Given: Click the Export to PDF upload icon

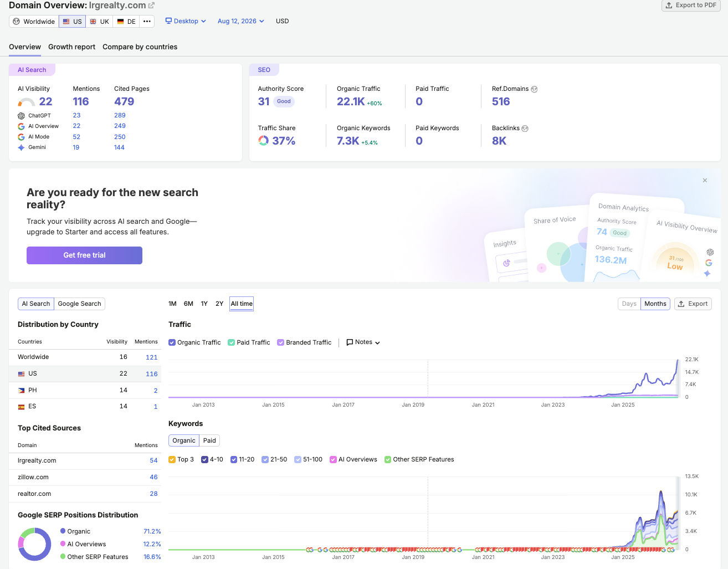Looking at the screenshot, I should point(669,5).
